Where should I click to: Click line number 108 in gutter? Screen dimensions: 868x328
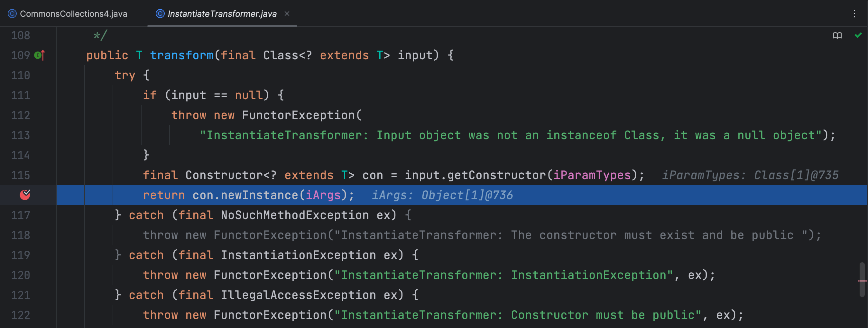tap(21, 35)
